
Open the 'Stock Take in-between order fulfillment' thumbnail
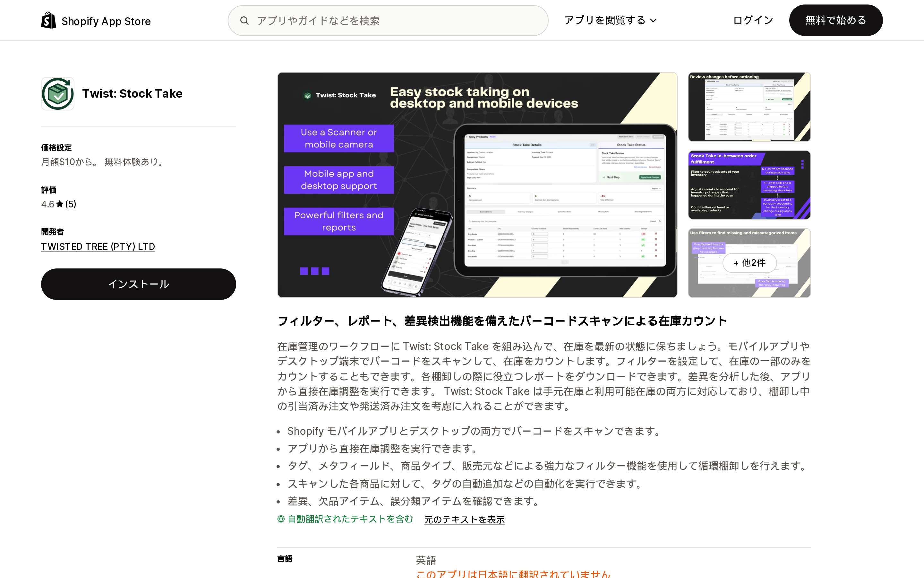click(x=749, y=185)
